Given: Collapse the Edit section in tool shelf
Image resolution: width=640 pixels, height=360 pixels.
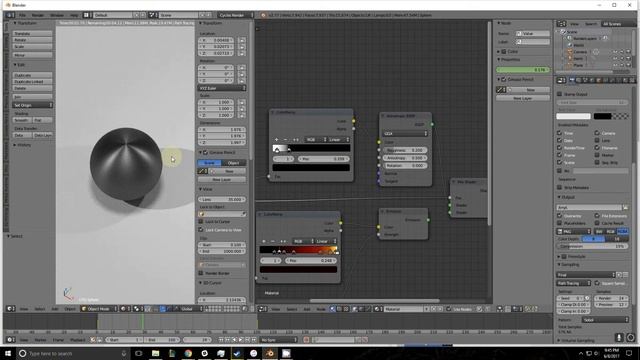Looking at the screenshot, I should [16, 64].
